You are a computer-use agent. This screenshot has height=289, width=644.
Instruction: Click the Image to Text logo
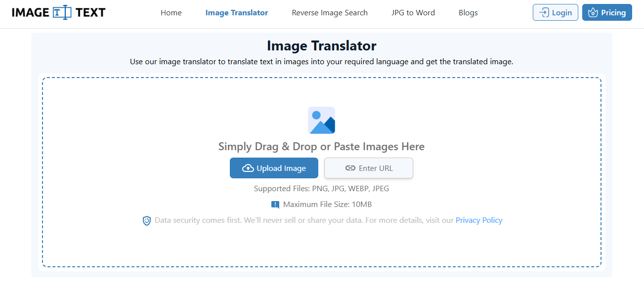point(59,12)
